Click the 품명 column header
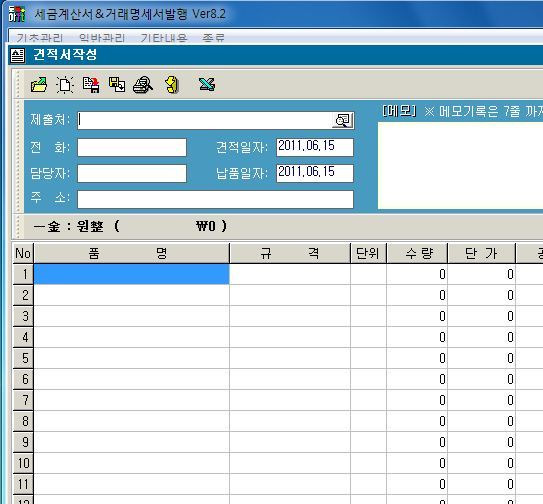This screenshot has width=543, height=504. 132,253
